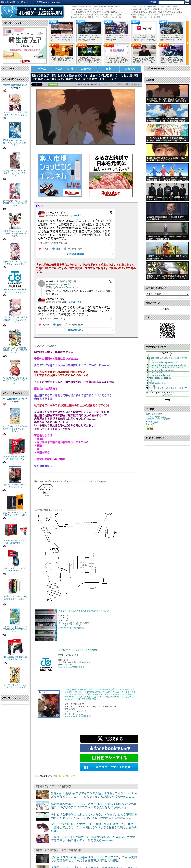Open the お知らせ navigation tab
The image size is (191, 868).
130,68
